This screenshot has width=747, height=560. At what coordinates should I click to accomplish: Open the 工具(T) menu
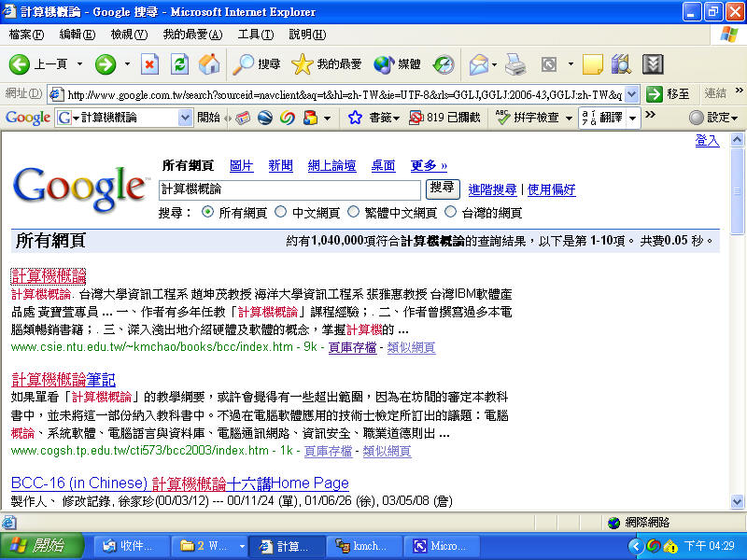[256, 35]
